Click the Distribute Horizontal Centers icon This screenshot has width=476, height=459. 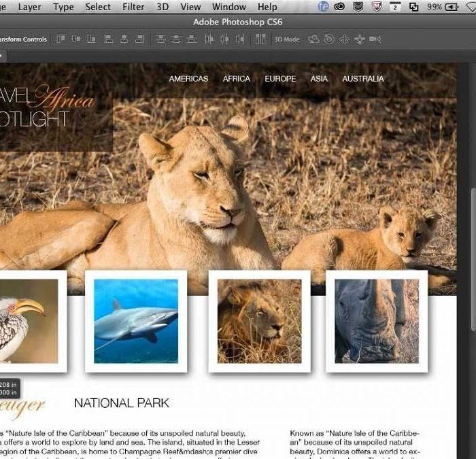click(x=225, y=39)
